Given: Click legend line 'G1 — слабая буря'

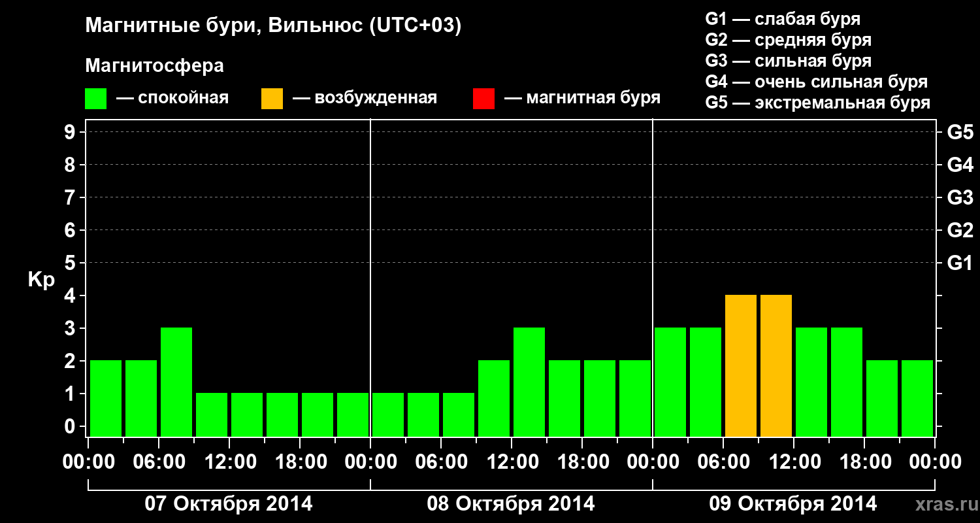Looking at the screenshot, I should 783,19.
